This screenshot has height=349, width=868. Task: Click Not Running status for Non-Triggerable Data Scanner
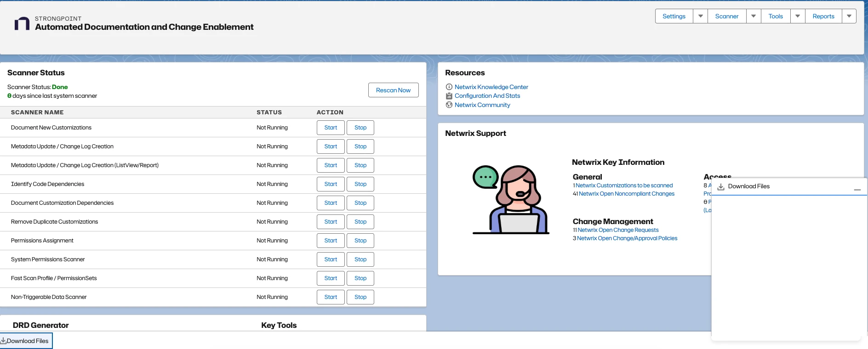(x=272, y=297)
